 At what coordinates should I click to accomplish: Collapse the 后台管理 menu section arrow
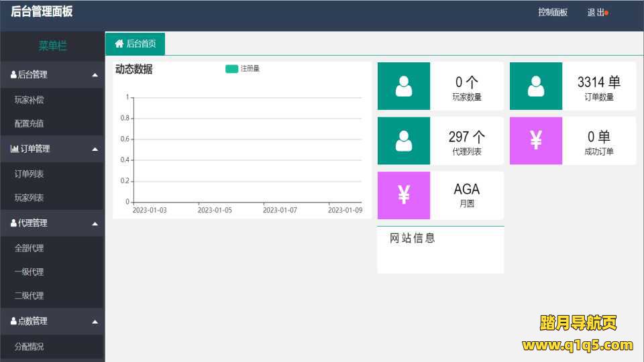(x=95, y=75)
